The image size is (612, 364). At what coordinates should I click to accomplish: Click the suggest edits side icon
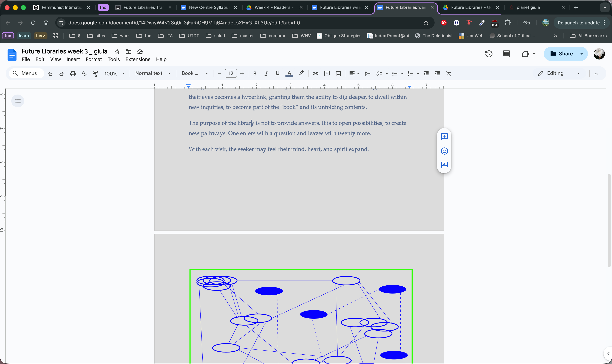(x=444, y=165)
